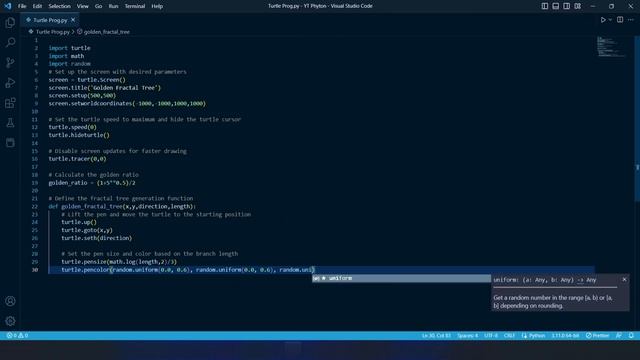The height and width of the screenshot is (360, 640).
Task: Open the Edit menu
Action: tap(37, 6)
